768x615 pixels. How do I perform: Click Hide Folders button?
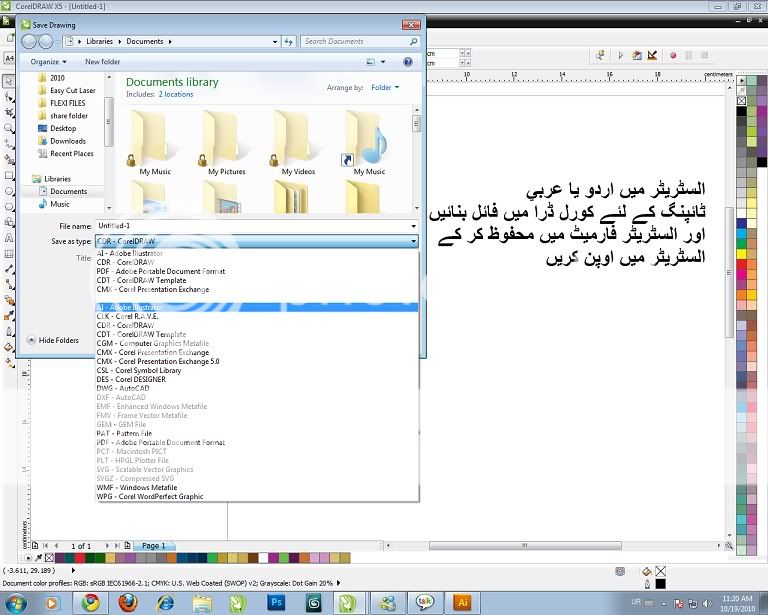(52, 340)
